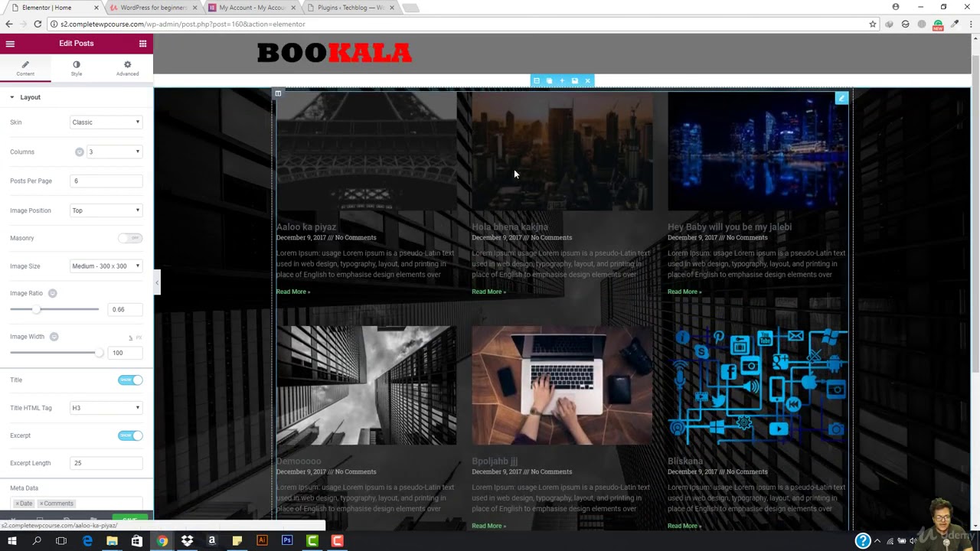
Task: Click the Image Width value field
Action: click(126, 353)
